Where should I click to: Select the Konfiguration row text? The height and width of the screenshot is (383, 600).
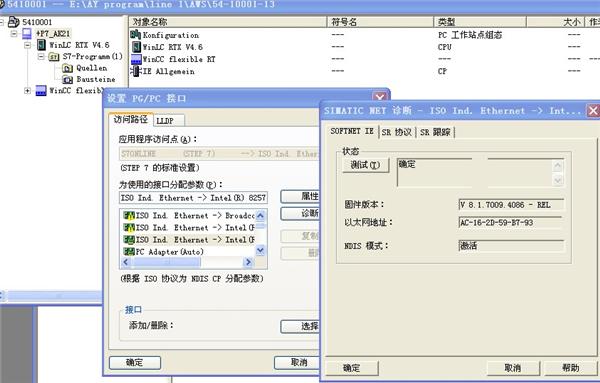171,35
